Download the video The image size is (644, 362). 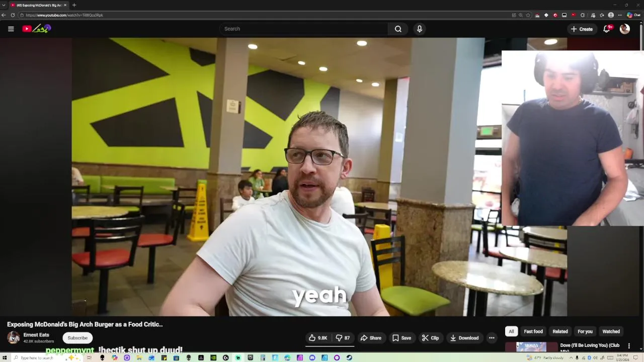point(464,338)
